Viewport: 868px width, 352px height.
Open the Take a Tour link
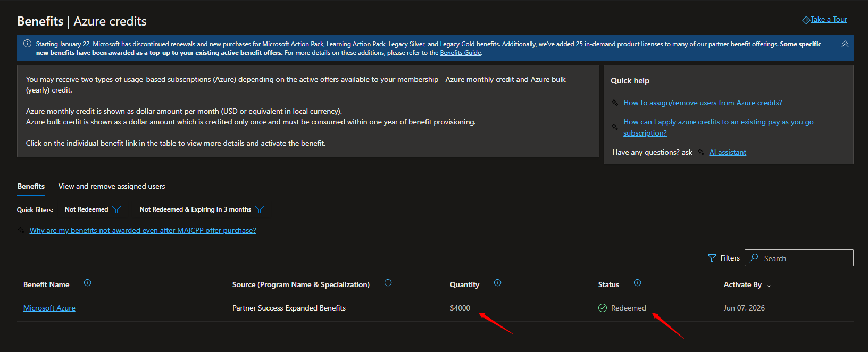[x=829, y=20]
